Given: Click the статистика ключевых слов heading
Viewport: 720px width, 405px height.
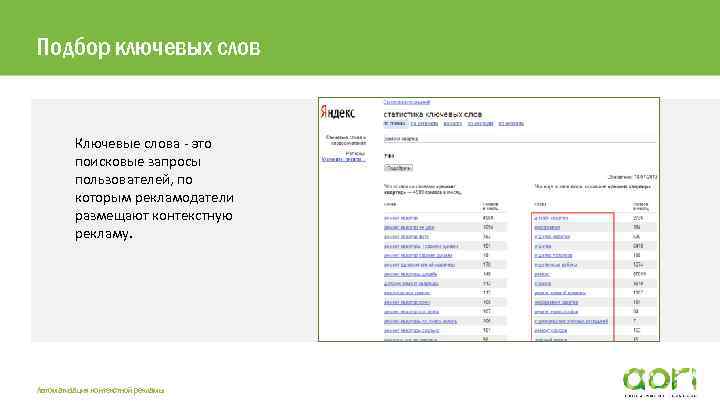Looking at the screenshot, I should tap(433, 114).
